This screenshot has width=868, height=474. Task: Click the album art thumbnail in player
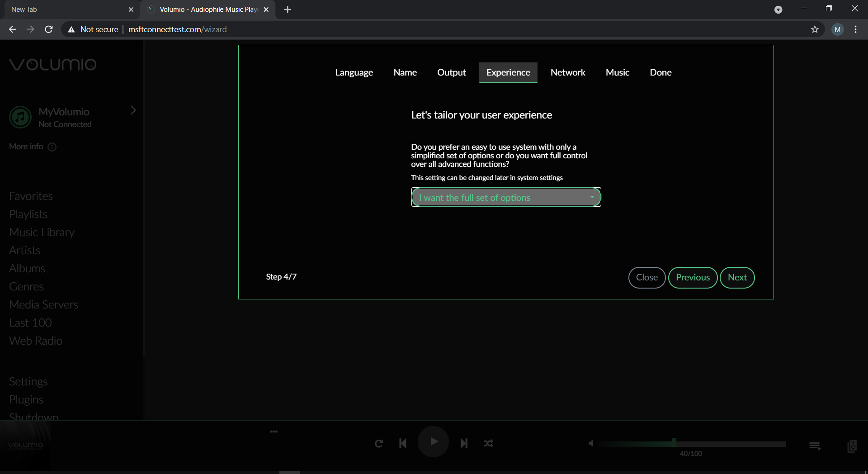pyautogui.click(x=26, y=446)
